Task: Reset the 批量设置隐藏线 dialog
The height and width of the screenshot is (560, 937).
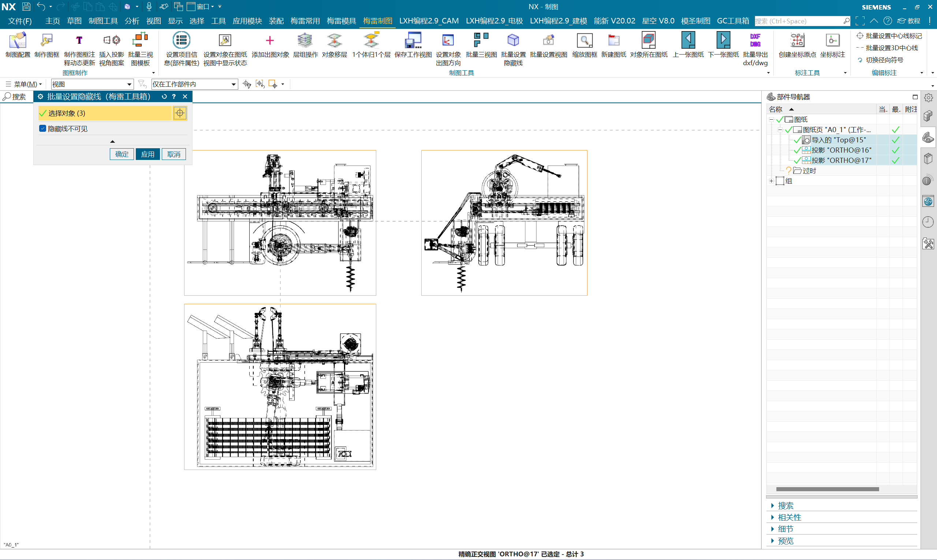Action: [164, 97]
